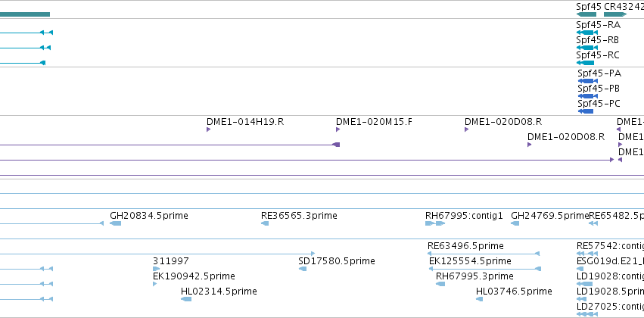Open the EK190942.5prime label
Viewport: 644px width, 318px height.
194,276
